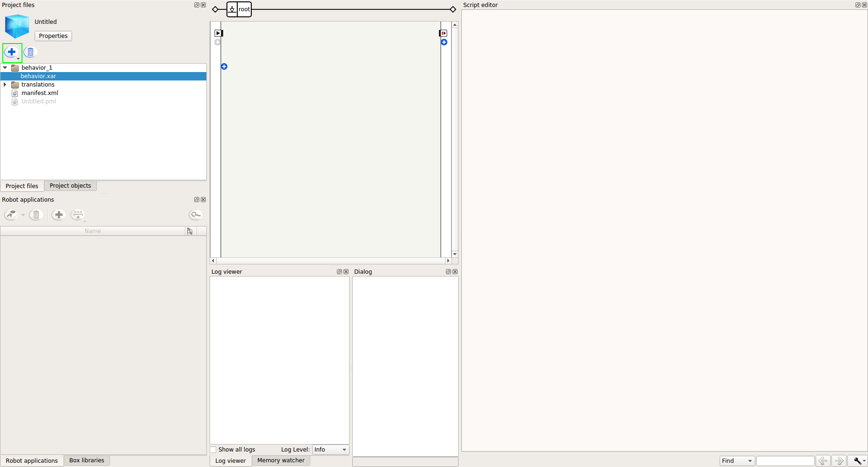This screenshot has width=868, height=467.
Task: Switch to Project files tab
Action: point(22,186)
